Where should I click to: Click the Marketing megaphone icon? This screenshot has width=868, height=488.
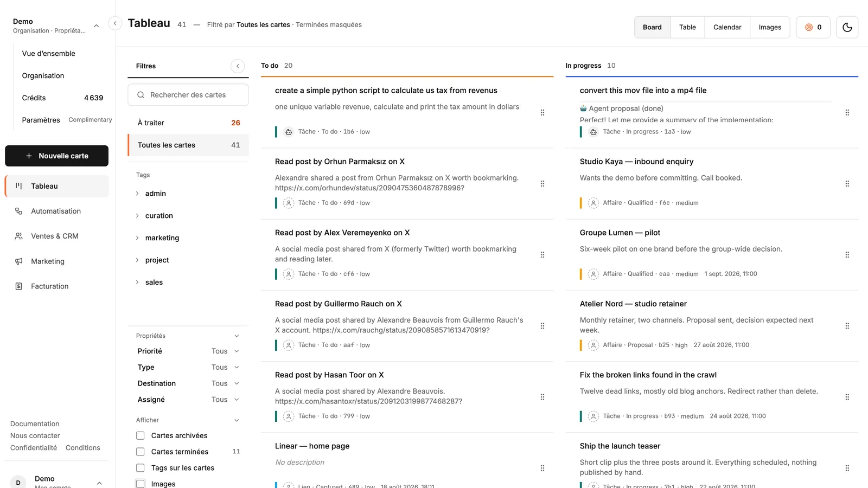coord(18,261)
